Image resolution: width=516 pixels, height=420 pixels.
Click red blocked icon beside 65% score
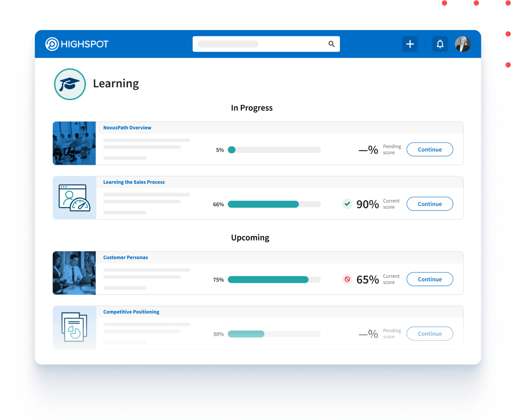tap(347, 279)
